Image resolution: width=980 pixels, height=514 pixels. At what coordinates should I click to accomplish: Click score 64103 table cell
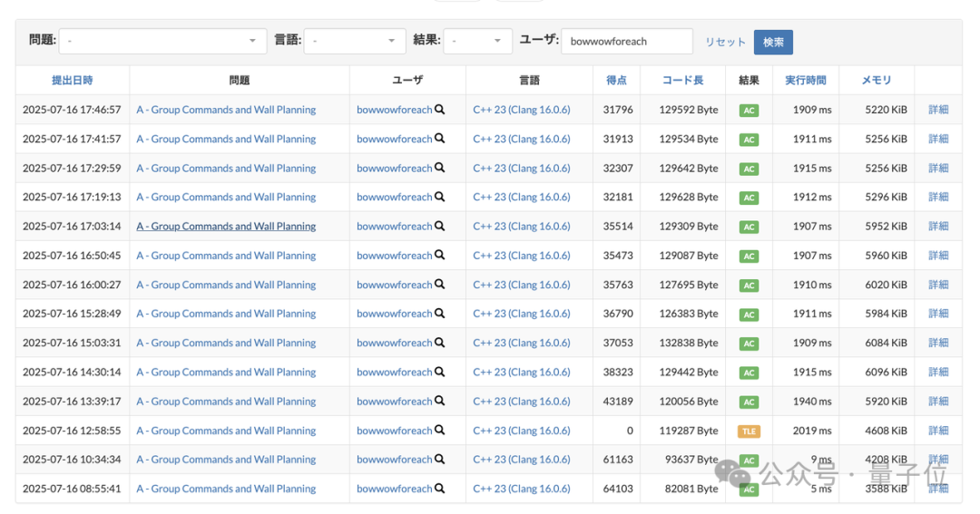point(618,489)
